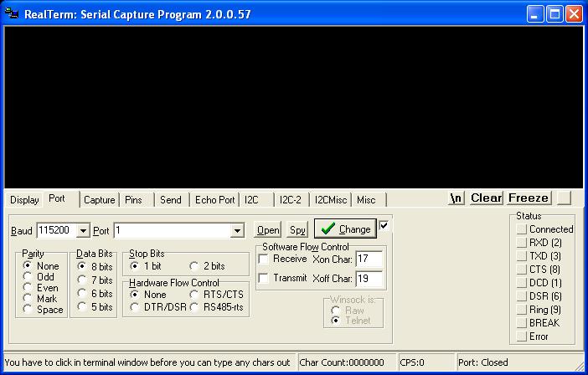Image resolution: width=588 pixels, height=375 pixels.
Task: Choose 7 bits data bits
Action: [x=82, y=280]
